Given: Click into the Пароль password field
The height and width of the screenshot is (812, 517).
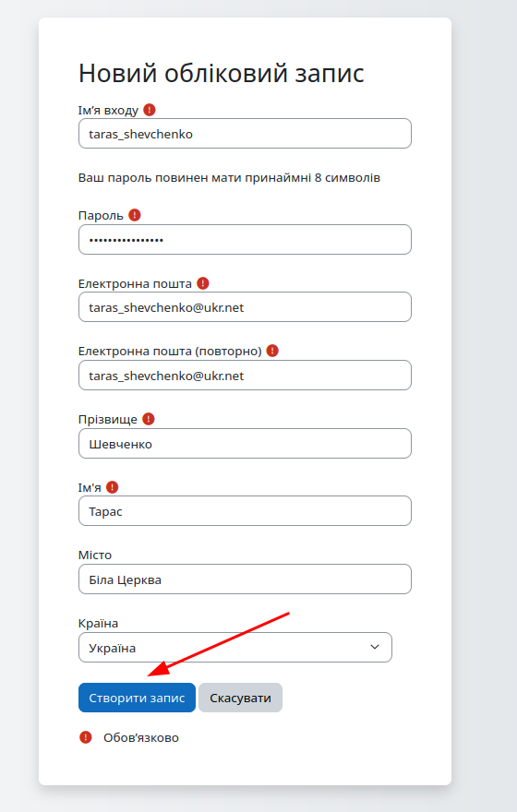Looking at the screenshot, I should (x=245, y=239).
